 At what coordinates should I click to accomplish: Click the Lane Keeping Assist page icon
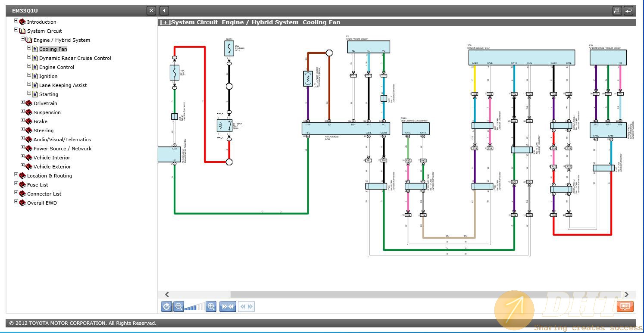[35, 85]
